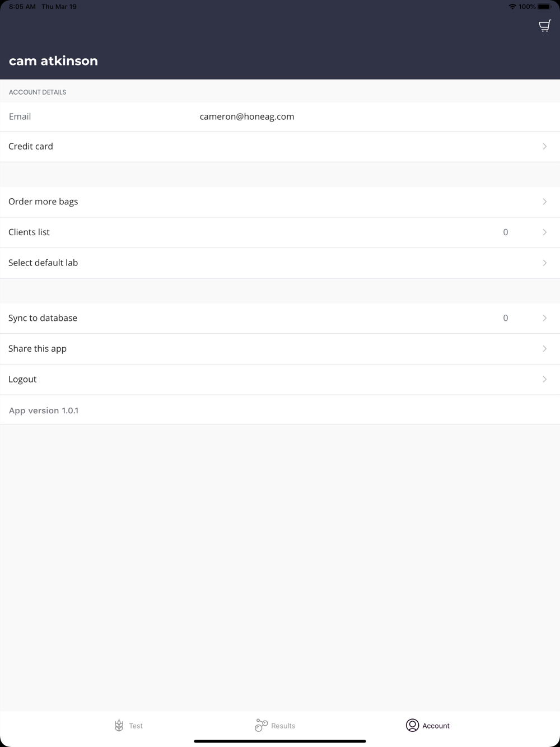The width and height of the screenshot is (560, 747).
Task: Tap Logout to sign out
Action: pos(22,379)
